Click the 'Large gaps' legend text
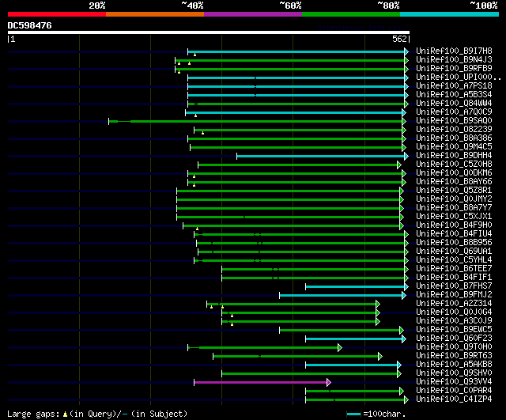 click(x=33, y=414)
